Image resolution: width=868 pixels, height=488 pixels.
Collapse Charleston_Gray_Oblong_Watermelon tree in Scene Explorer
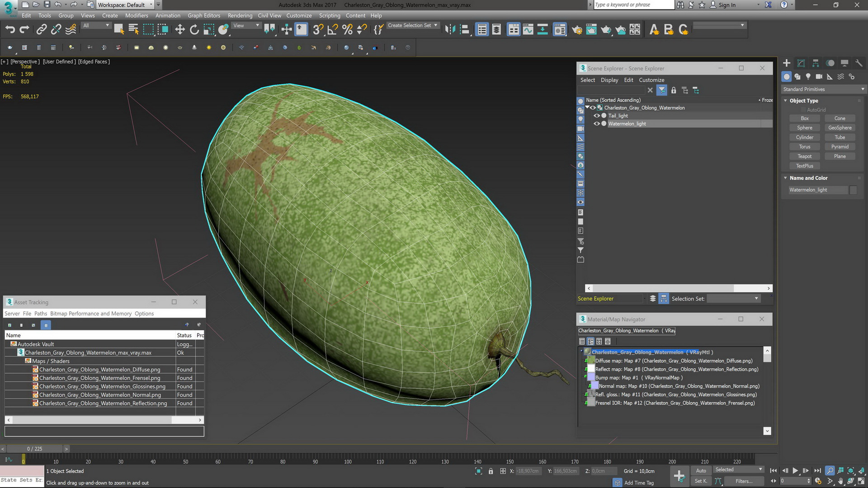[x=587, y=108]
